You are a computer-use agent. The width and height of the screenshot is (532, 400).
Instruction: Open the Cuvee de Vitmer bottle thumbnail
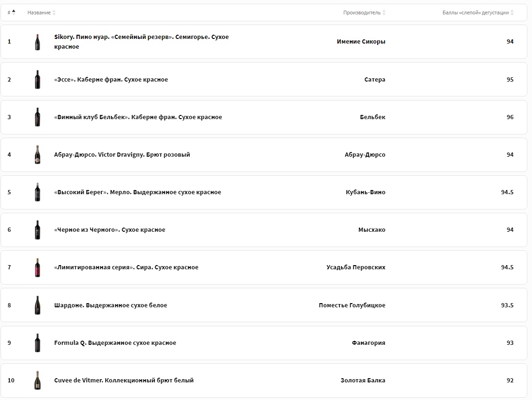[x=38, y=381]
